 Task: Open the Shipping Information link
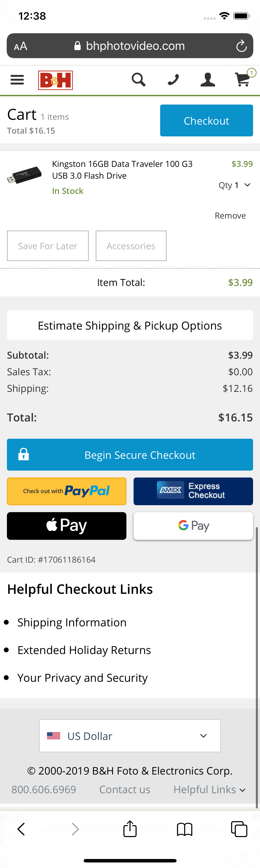click(72, 622)
